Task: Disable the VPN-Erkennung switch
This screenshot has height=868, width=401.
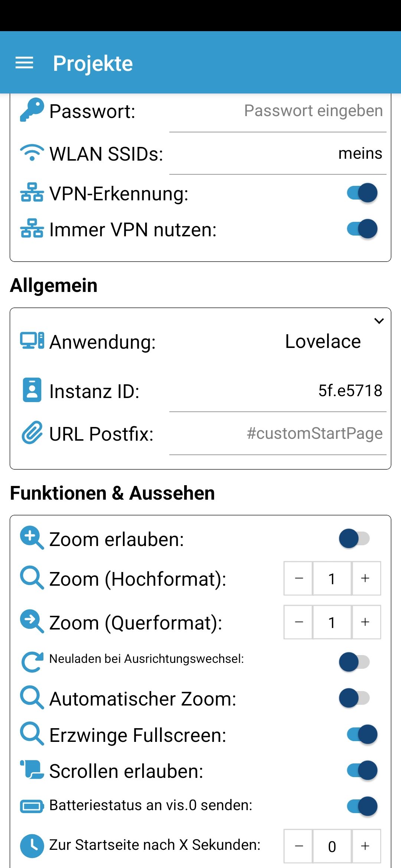Action: tap(362, 193)
